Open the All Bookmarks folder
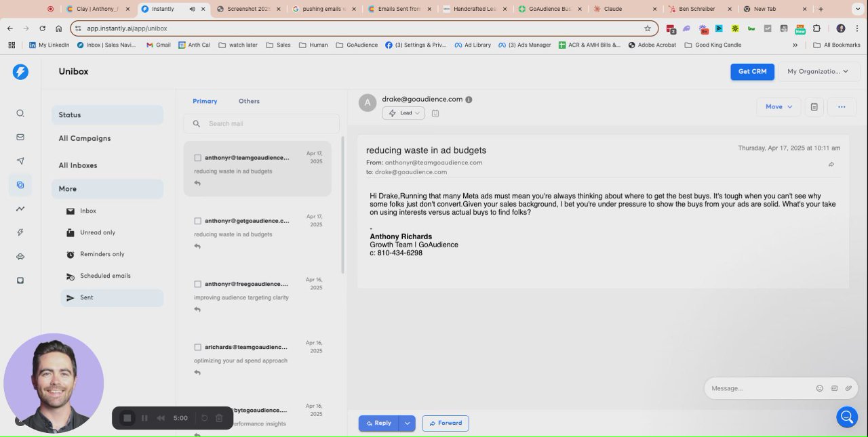The image size is (868, 437). click(x=837, y=45)
